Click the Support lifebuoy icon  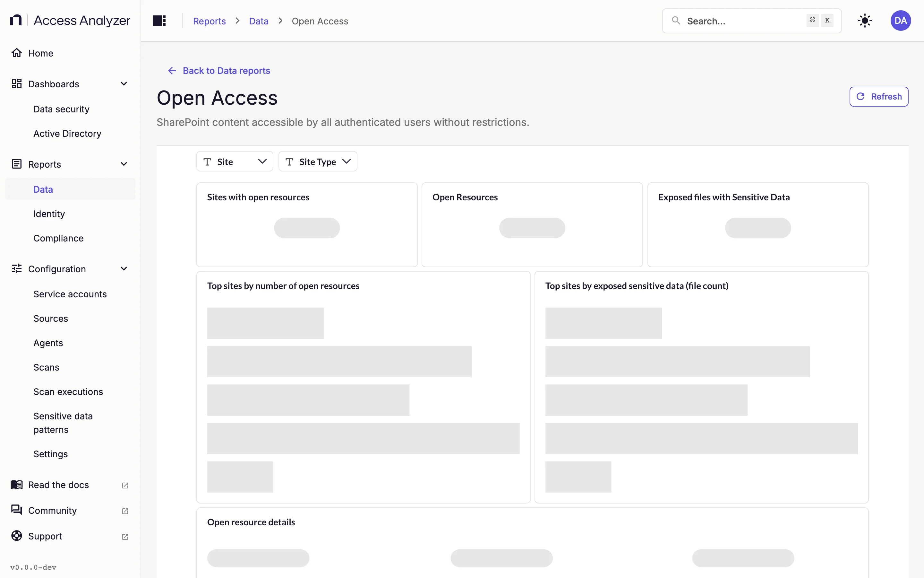click(16, 536)
